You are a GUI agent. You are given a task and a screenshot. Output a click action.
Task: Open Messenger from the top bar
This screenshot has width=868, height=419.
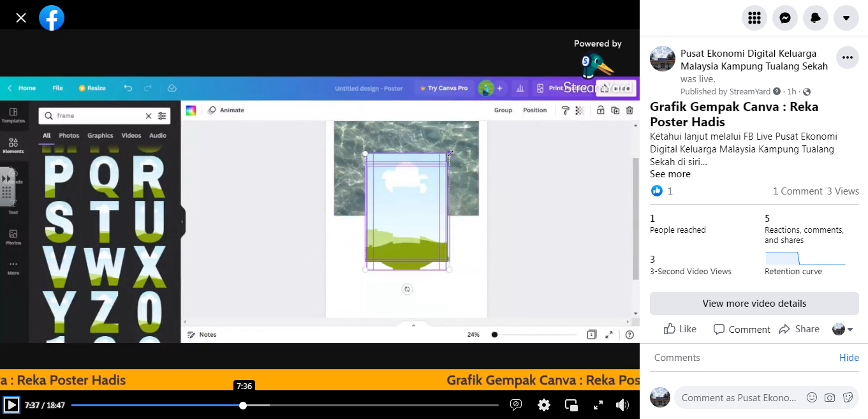pyautogui.click(x=785, y=18)
